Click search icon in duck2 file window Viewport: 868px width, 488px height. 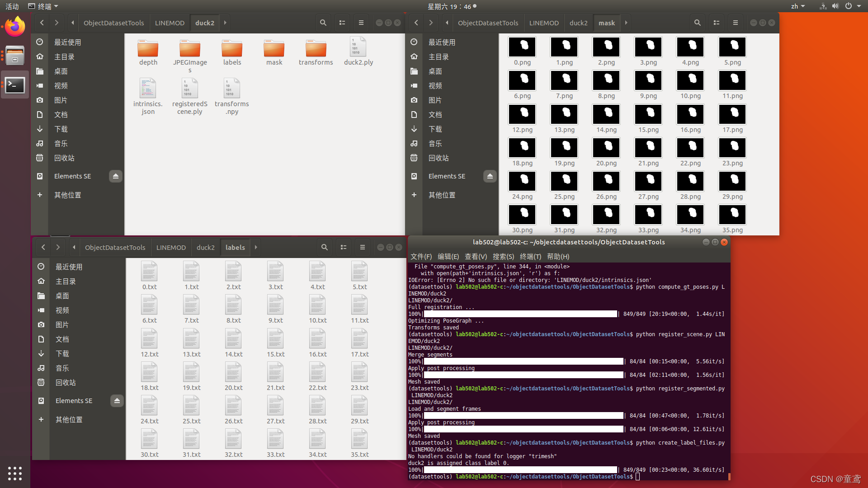[x=323, y=23]
